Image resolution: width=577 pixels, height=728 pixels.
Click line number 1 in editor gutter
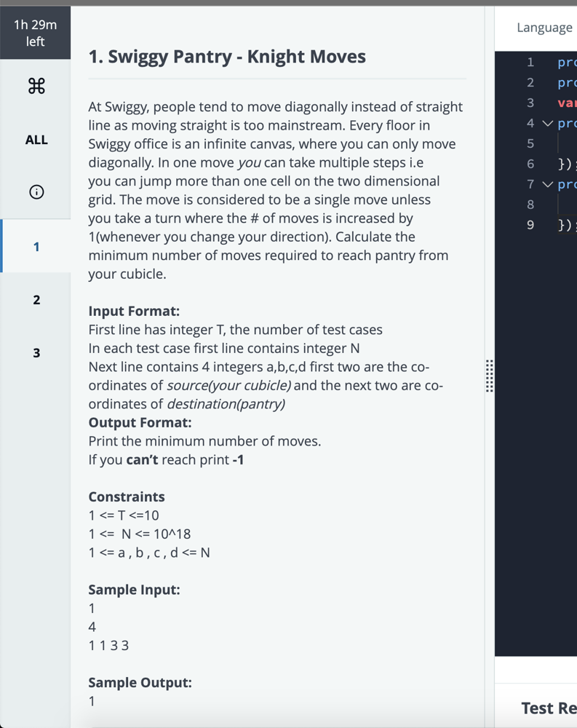[x=530, y=62]
